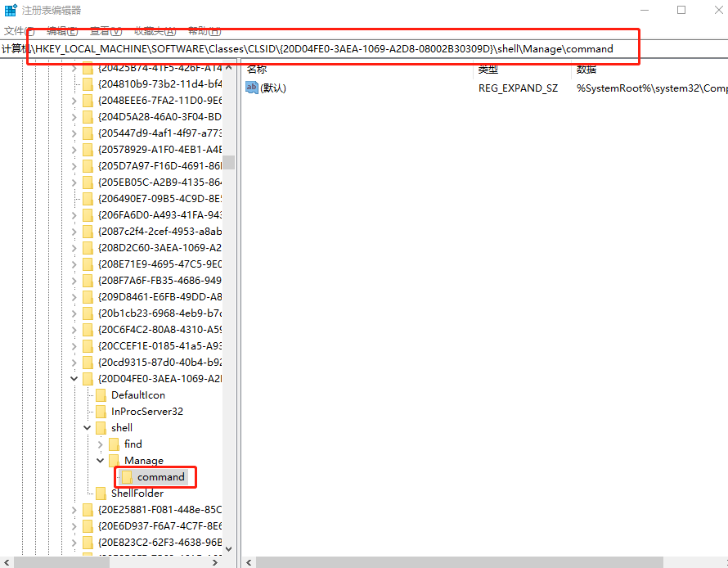The height and width of the screenshot is (568, 728).
Task: Open the 收藏夹(A) menu
Action: [x=155, y=31]
